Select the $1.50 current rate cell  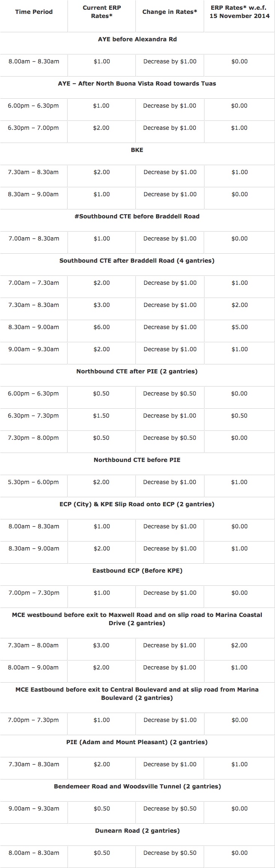(101, 416)
